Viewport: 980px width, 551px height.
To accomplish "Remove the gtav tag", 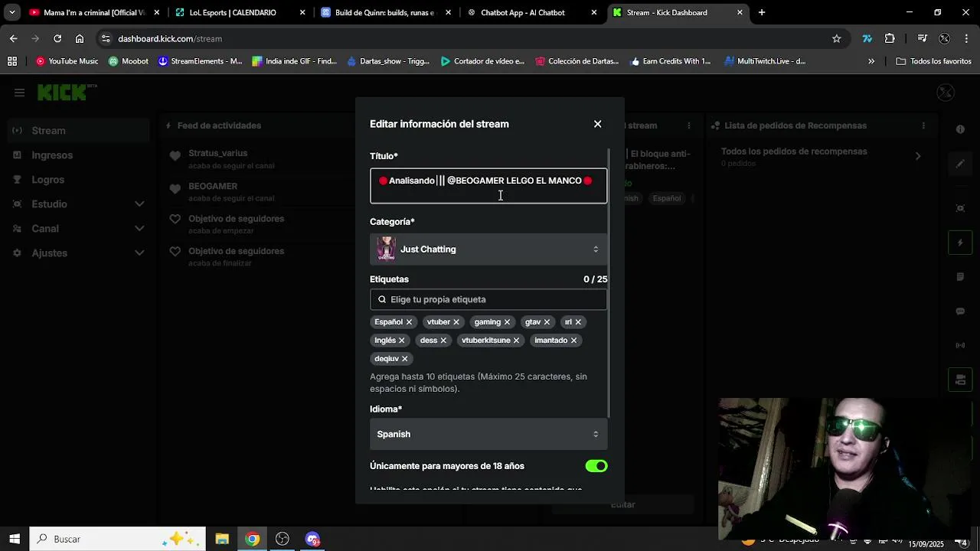I will click(547, 322).
